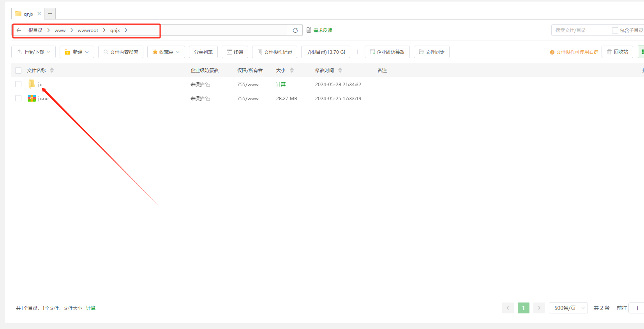
Task: Expand the upload/download (上传/下载) dropdown
Action: click(34, 52)
